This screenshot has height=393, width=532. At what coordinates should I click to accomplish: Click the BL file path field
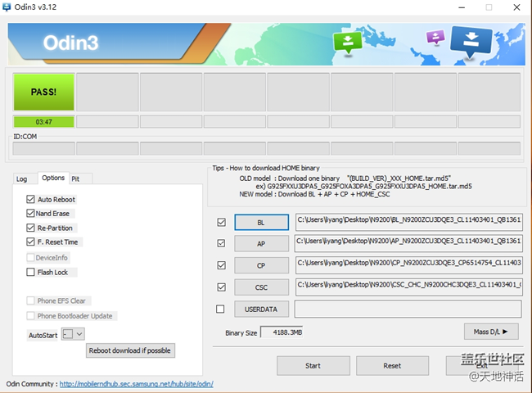click(x=409, y=222)
